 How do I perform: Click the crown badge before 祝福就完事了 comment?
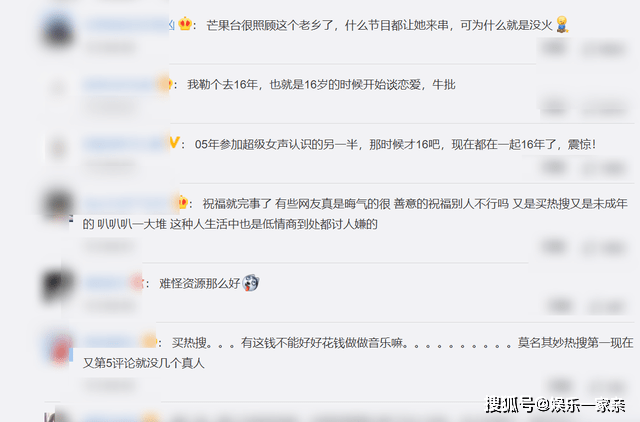click(x=182, y=202)
